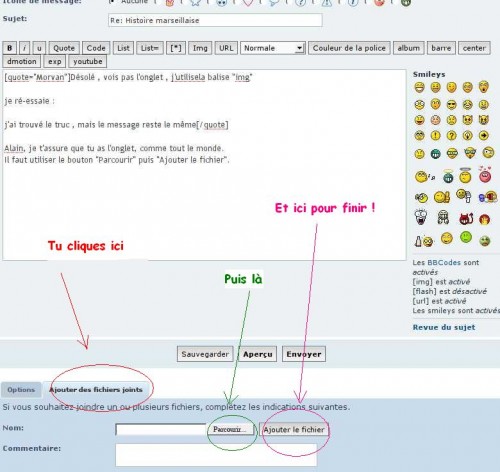
Task: Open the Revue du sujet link
Action: [444, 327]
